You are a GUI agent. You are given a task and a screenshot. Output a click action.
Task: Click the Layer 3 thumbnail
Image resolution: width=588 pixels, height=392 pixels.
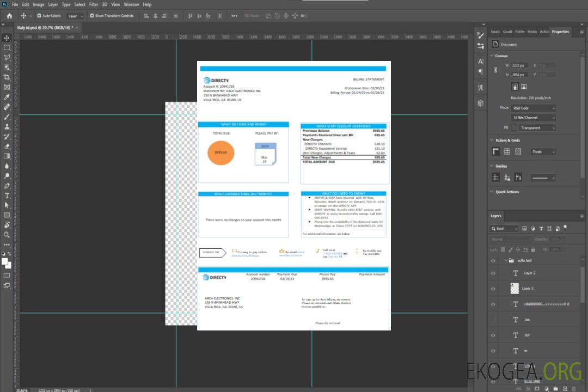pos(514,288)
